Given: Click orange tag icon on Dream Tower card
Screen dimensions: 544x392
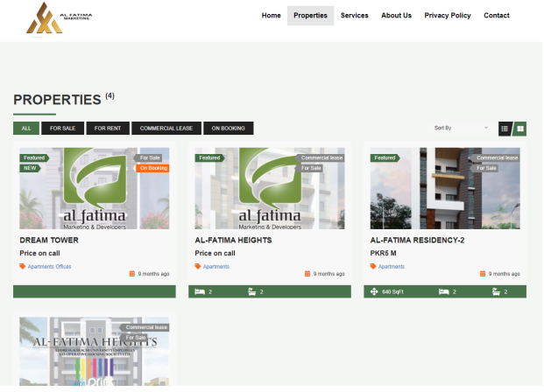Looking at the screenshot, I should (x=23, y=267).
